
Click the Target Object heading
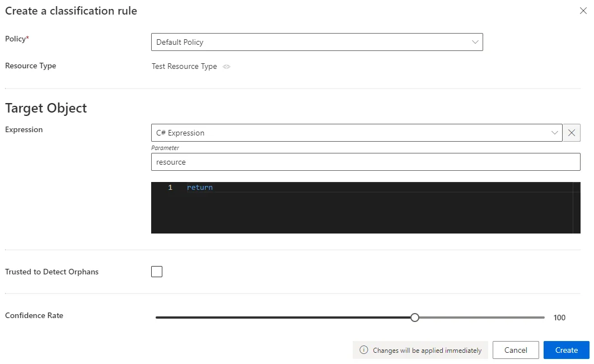coord(46,108)
